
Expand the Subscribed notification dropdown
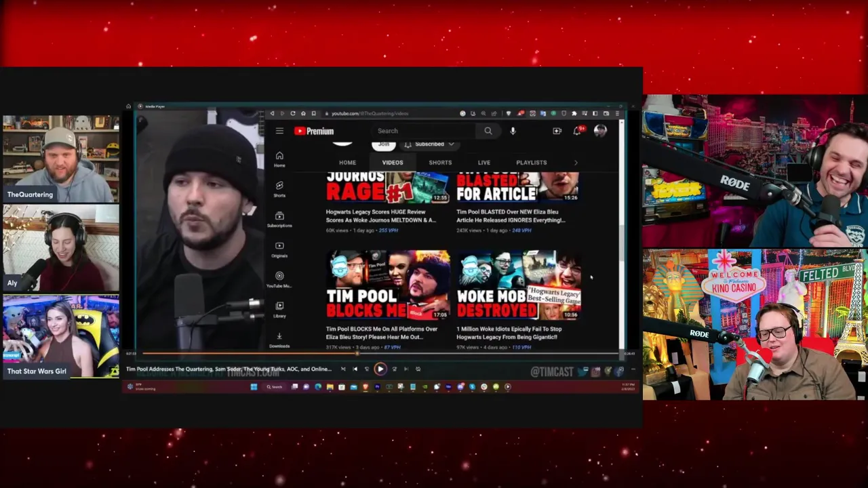(429, 144)
